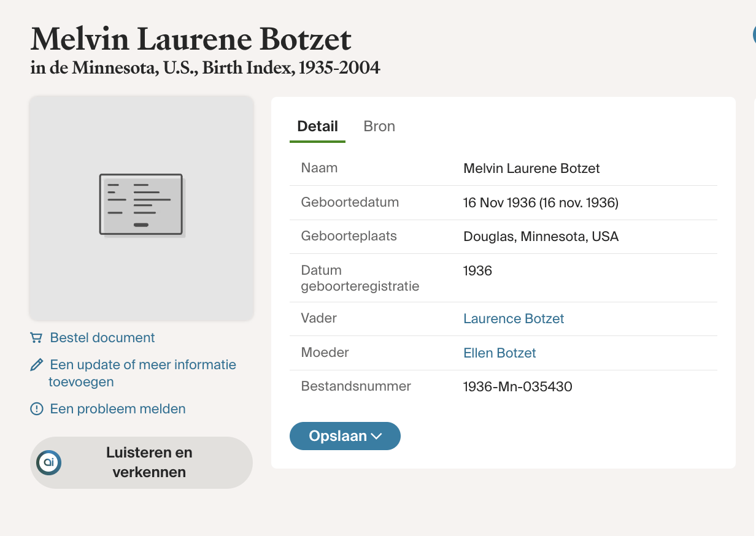
Task: Click the Bestel document link
Action: click(x=102, y=338)
